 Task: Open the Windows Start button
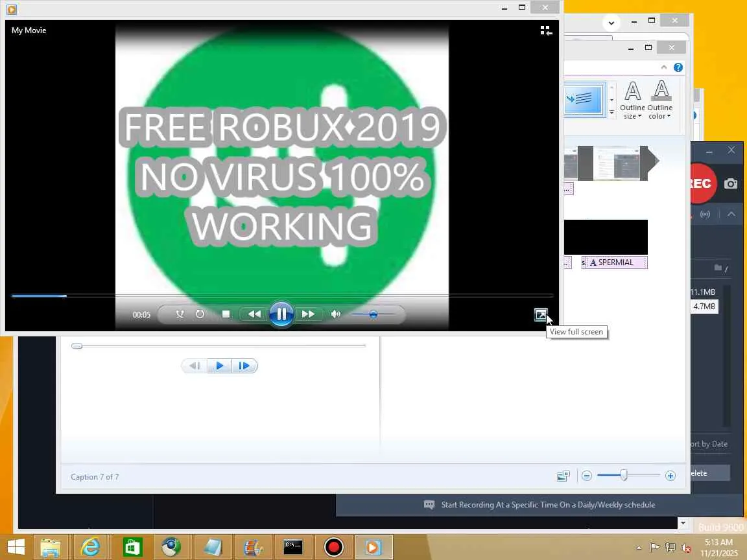pos(16,546)
